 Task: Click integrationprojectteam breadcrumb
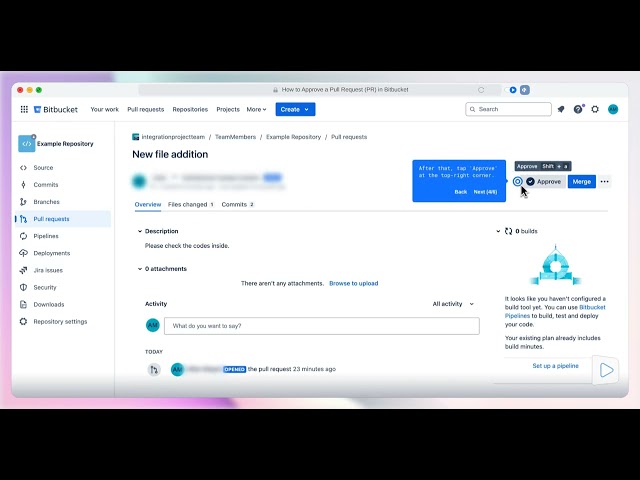click(173, 137)
